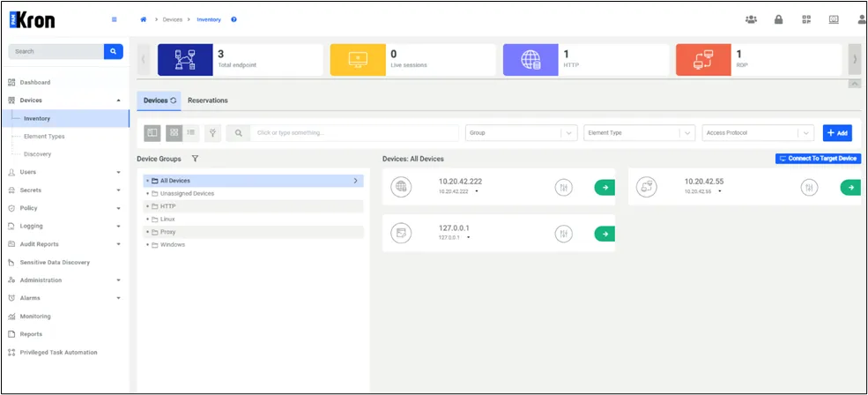Click the sidebar search magnifier button
This screenshot has height=395, width=868.
[114, 51]
